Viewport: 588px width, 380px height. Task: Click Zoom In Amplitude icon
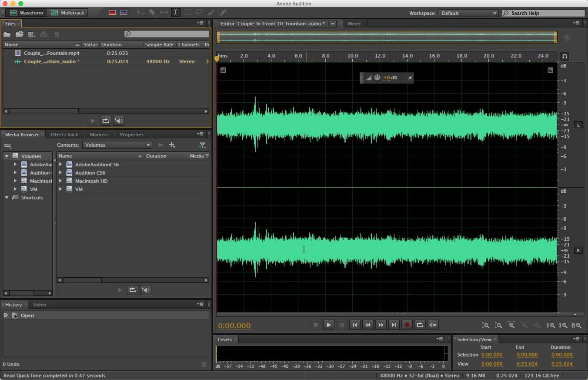[486, 325]
